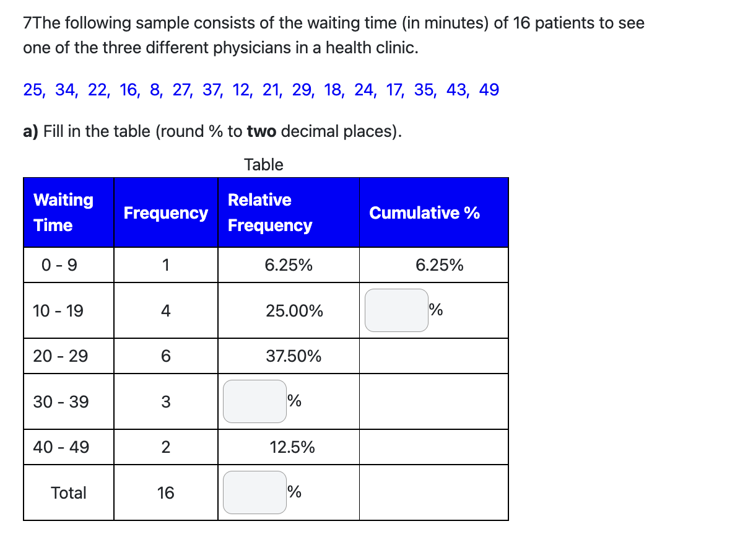Click the bold 'a)' question label
This screenshot has width=753, height=560.
click(x=30, y=131)
